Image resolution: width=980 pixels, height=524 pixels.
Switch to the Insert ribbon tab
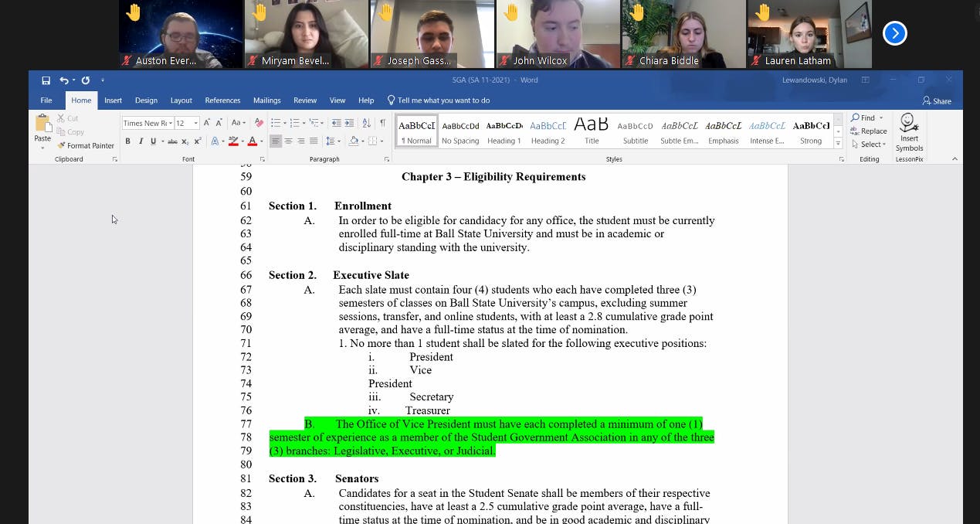[x=113, y=100]
